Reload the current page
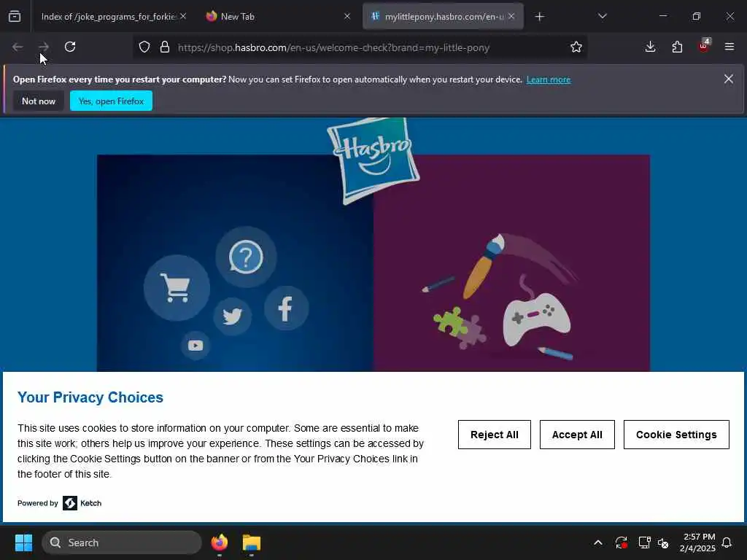Viewport: 747px width, 560px height. point(70,47)
